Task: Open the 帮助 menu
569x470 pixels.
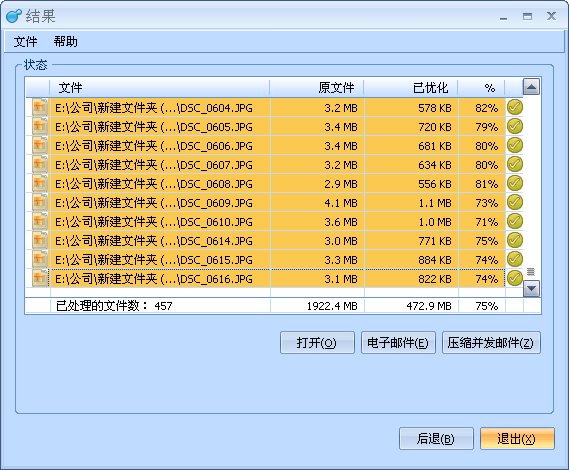Action: [x=66, y=41]
